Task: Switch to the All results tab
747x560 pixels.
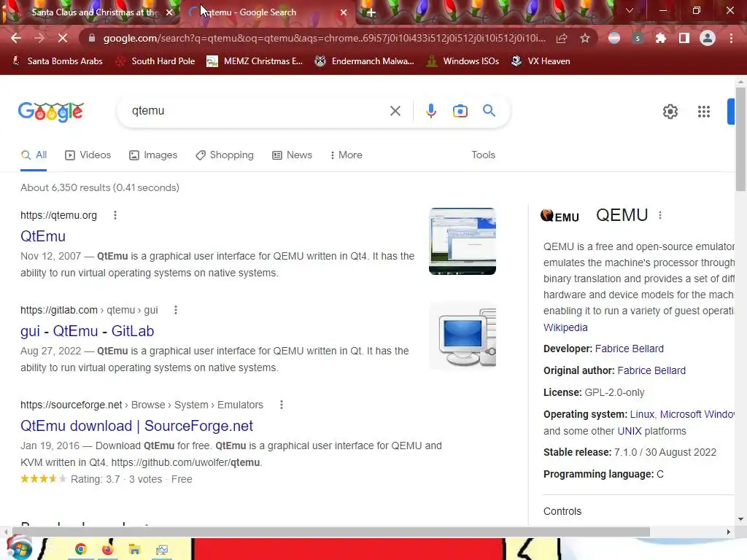Action: pos(34,155)
